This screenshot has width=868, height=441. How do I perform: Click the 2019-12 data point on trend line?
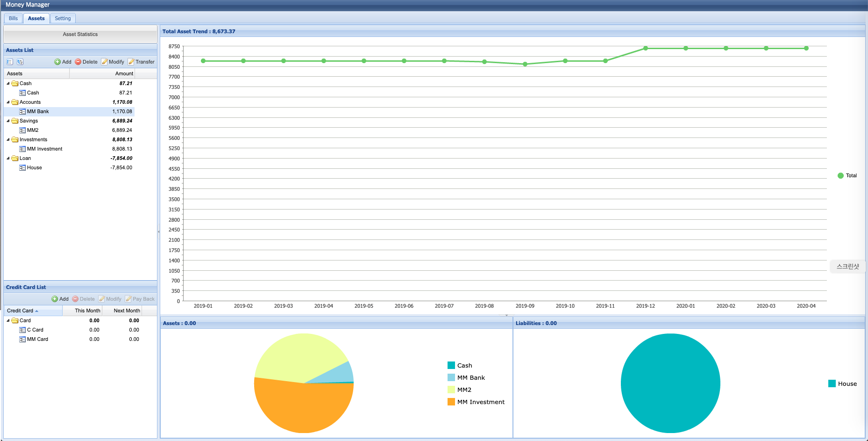pos(646,48)
